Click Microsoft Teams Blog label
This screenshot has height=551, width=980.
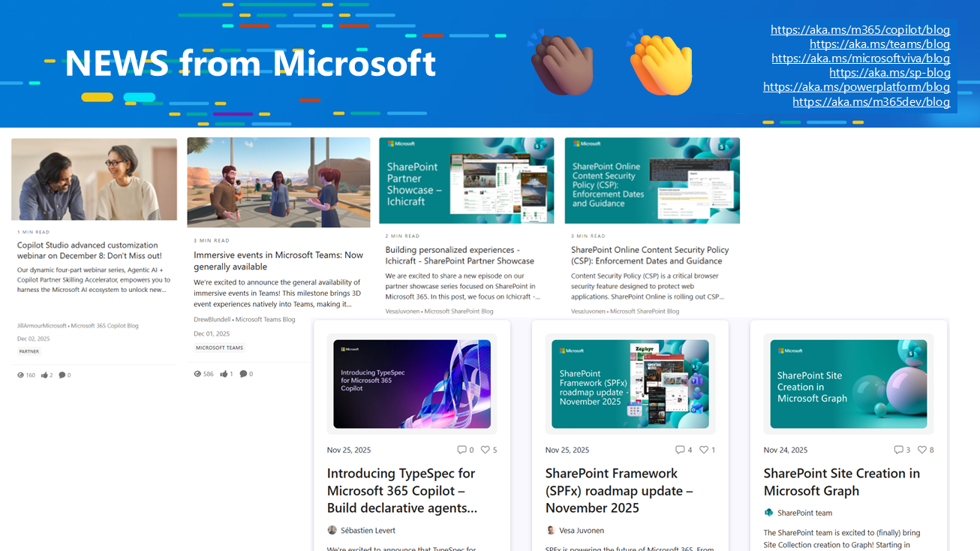click(266, 319)
